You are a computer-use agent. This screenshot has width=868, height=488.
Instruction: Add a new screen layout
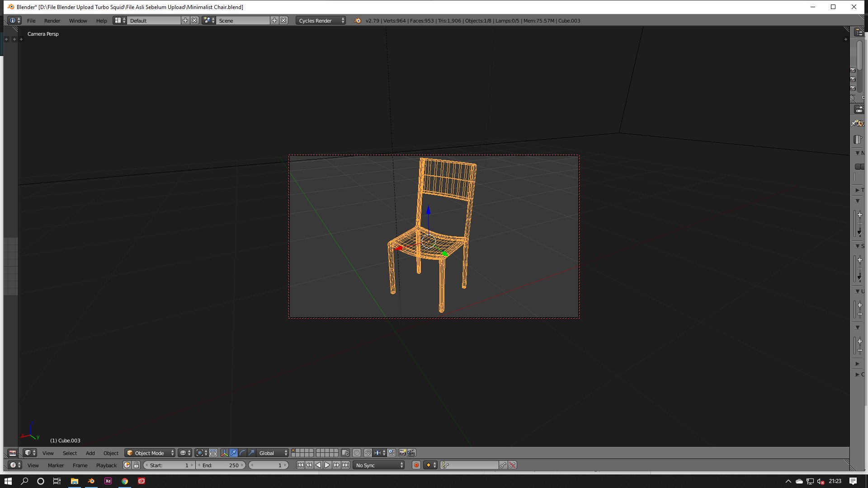[x=185, y=20]
